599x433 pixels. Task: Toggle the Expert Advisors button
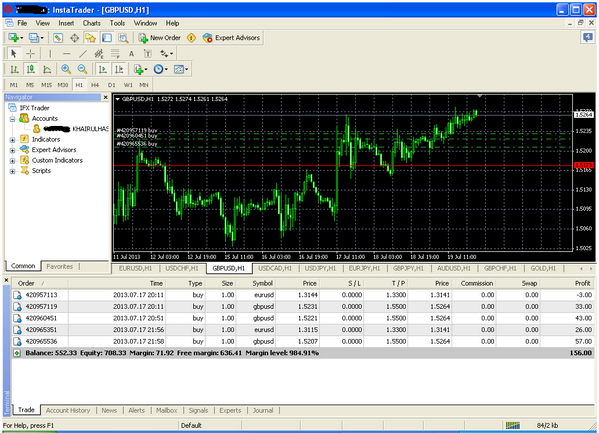click(x=232, y=38)
